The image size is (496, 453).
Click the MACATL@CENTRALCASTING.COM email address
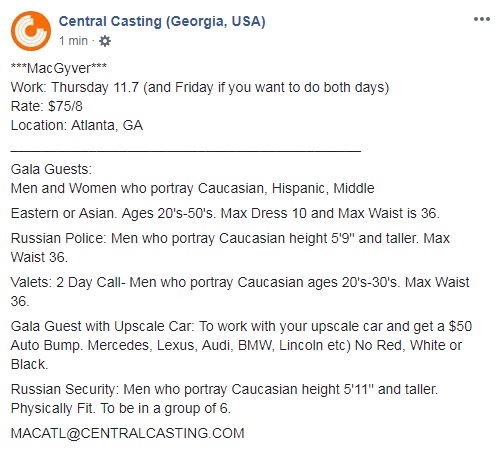tap(128, 433)
